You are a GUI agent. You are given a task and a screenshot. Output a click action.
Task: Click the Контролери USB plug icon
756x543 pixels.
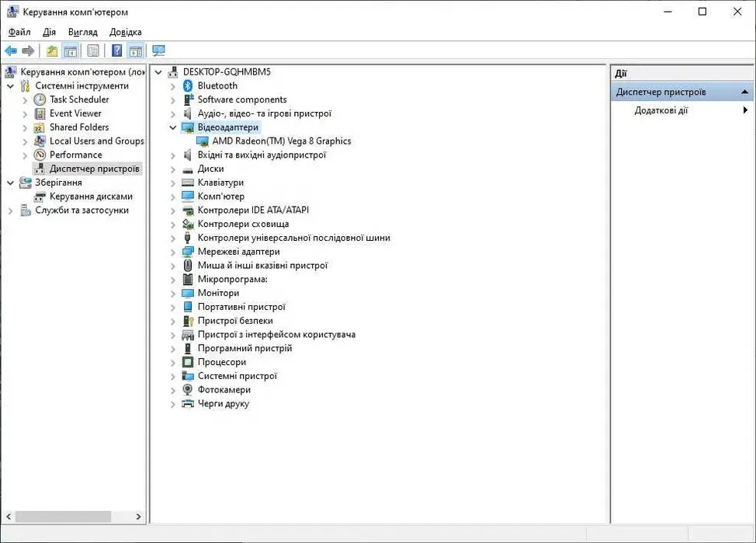(188, 238)
